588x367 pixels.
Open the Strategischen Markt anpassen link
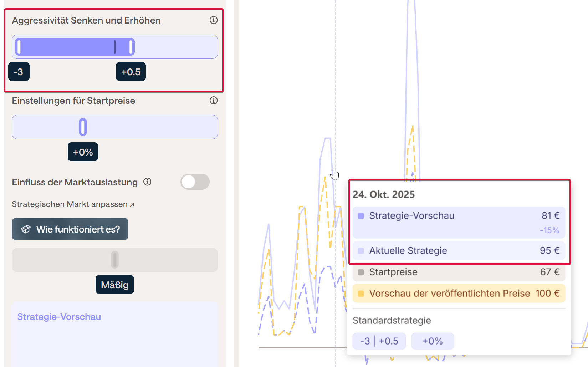(73, 204)
